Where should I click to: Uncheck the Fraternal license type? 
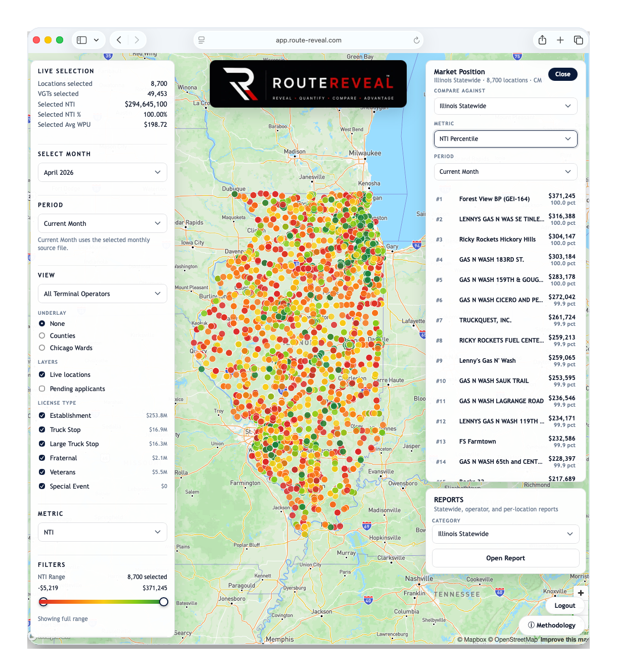[x=42, y=458]
